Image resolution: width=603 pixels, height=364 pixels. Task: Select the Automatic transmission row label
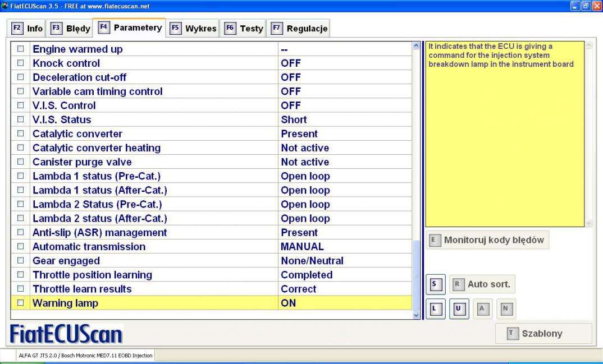click(x=89, y=247)
